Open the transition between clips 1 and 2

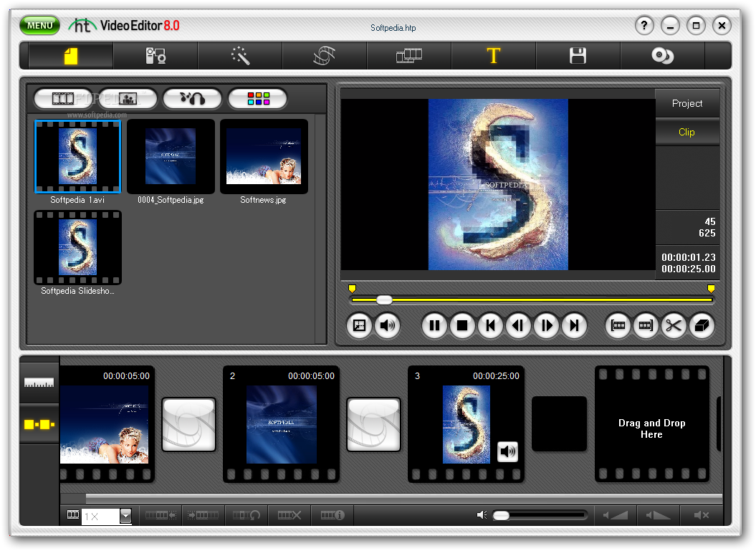[188, 424]
